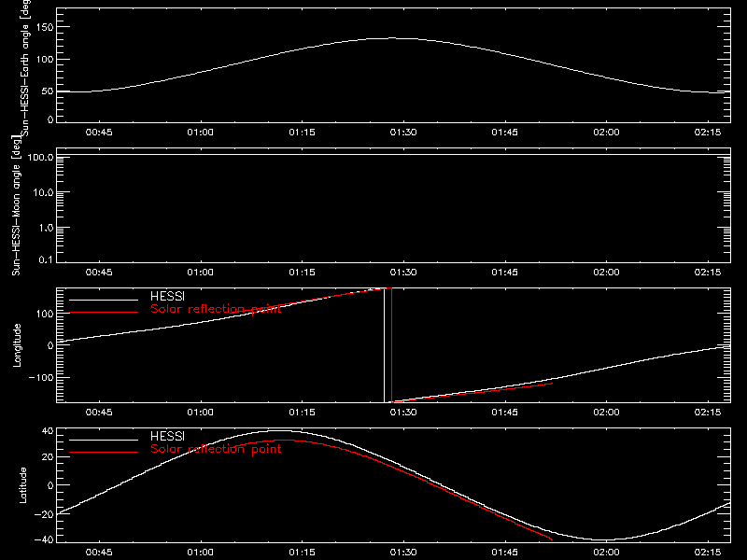Click the Latitude axis title
This screenshot has height=560, width=747.
coord(22,485)
